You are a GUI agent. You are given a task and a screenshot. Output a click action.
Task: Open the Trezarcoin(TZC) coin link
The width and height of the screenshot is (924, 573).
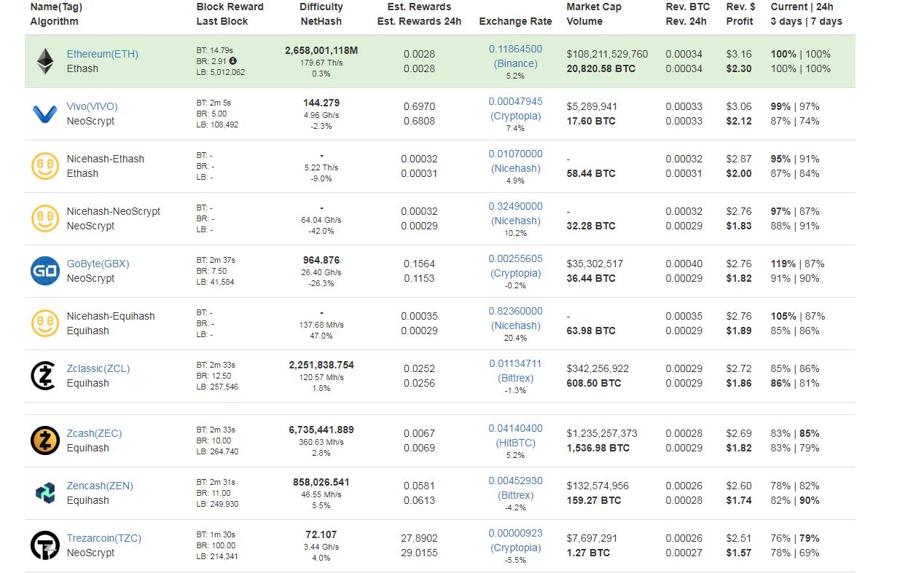coord(104,538)
